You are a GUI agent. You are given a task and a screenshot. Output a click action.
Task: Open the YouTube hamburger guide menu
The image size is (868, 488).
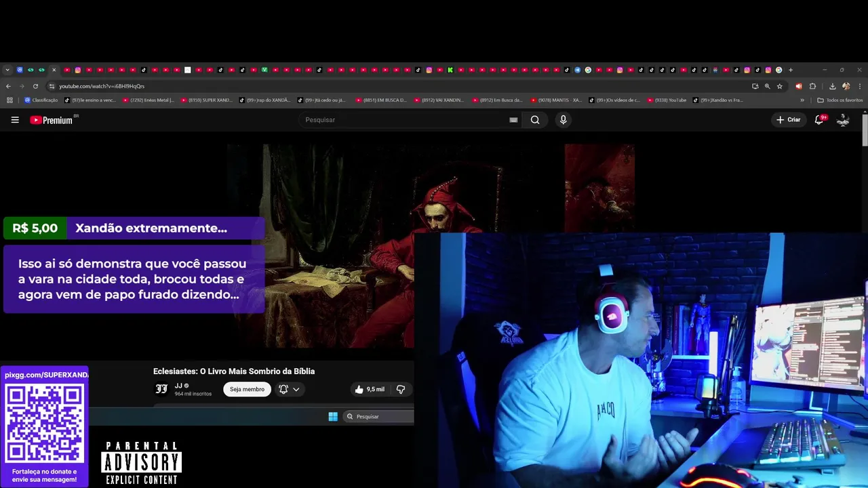[15, 120]
